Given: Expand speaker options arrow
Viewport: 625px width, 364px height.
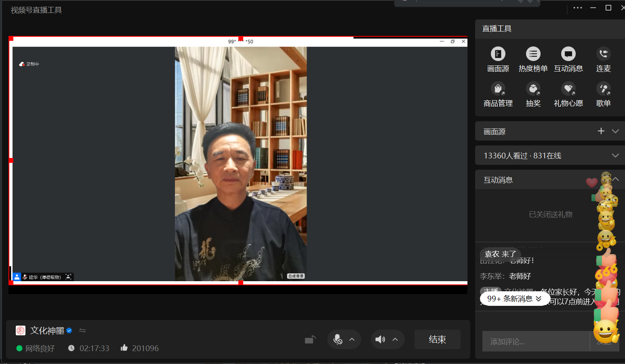Looking at the screenshot, I should (x=395, y=339).
